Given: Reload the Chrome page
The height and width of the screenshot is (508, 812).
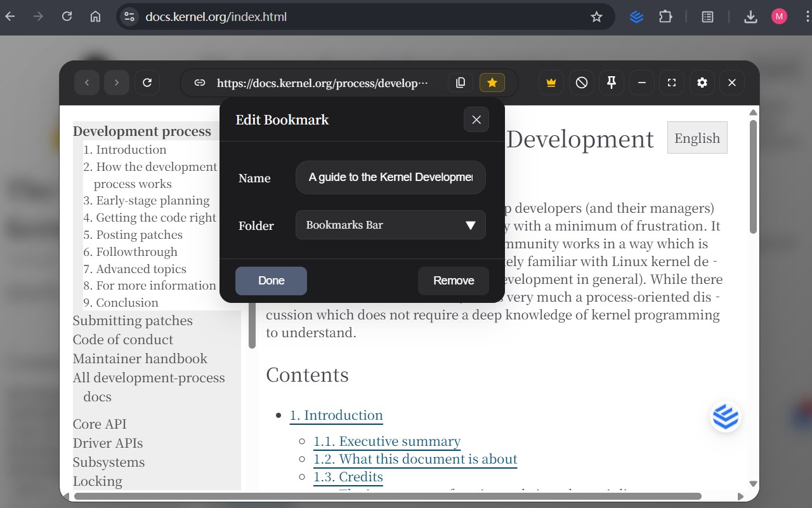Looking at the screenshot, I should (x=67, y=17).
